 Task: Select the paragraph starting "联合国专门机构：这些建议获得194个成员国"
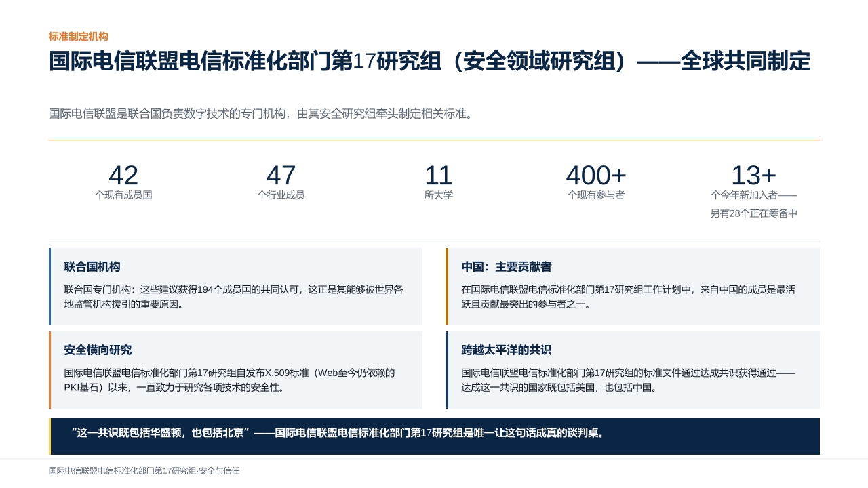[x=234, y=297]
